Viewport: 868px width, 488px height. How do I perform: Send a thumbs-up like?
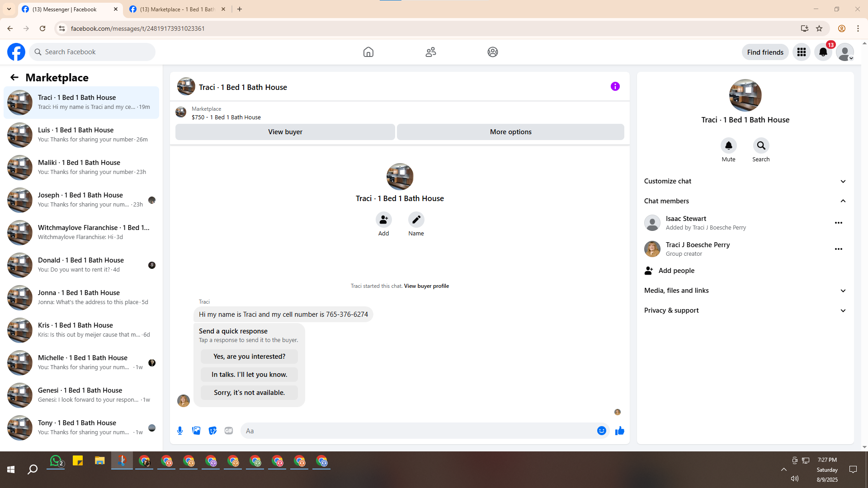coord(619,431)
